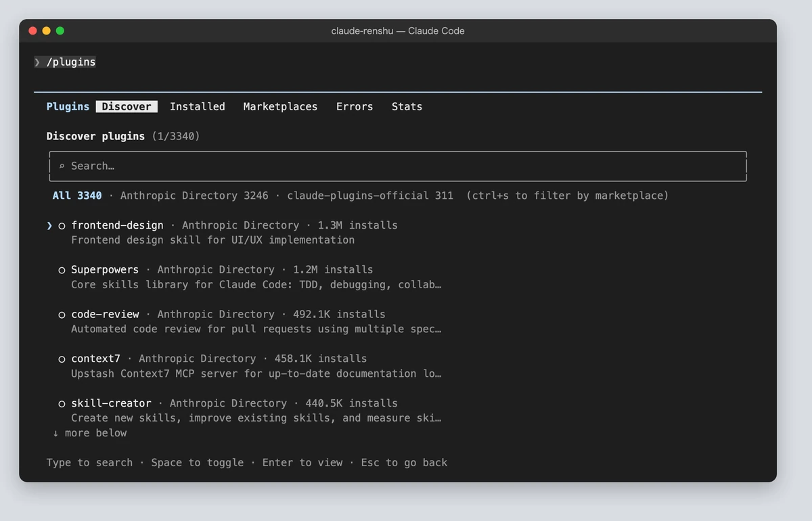Click the 'Core skills library' description
The image size is (812, 521).
point(256,285)
